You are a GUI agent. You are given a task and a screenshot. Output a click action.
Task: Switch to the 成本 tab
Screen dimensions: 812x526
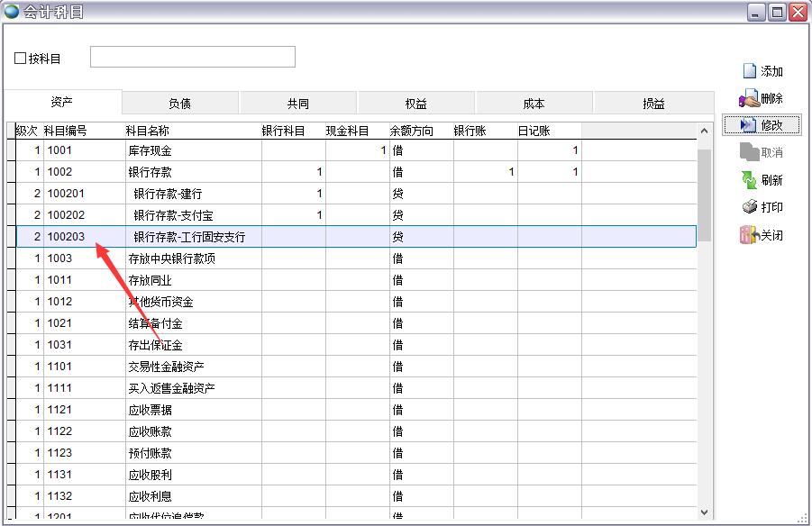pos(534,104)
